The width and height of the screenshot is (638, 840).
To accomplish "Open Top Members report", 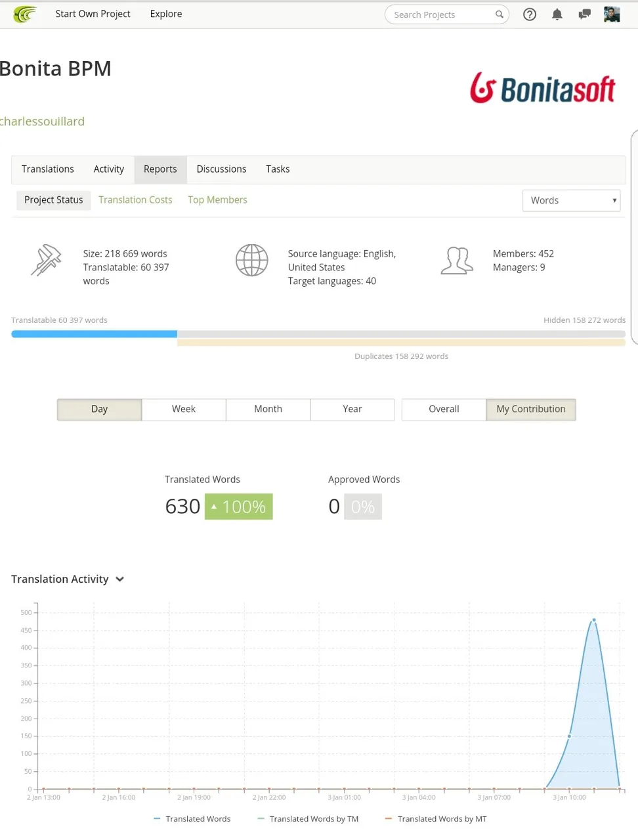I will [217, 200].
